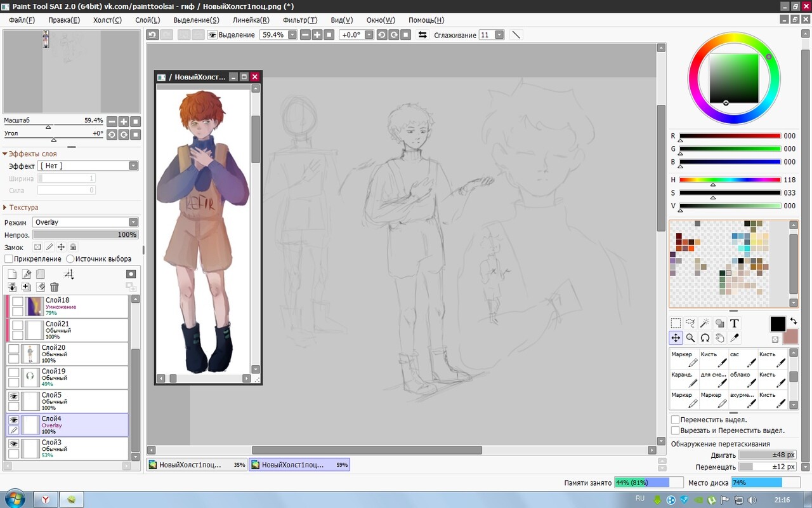Switch to the 35% НовыйХолст1поц document tab
Viewport: 812px width, 508px height.
(x=197, y=465)
